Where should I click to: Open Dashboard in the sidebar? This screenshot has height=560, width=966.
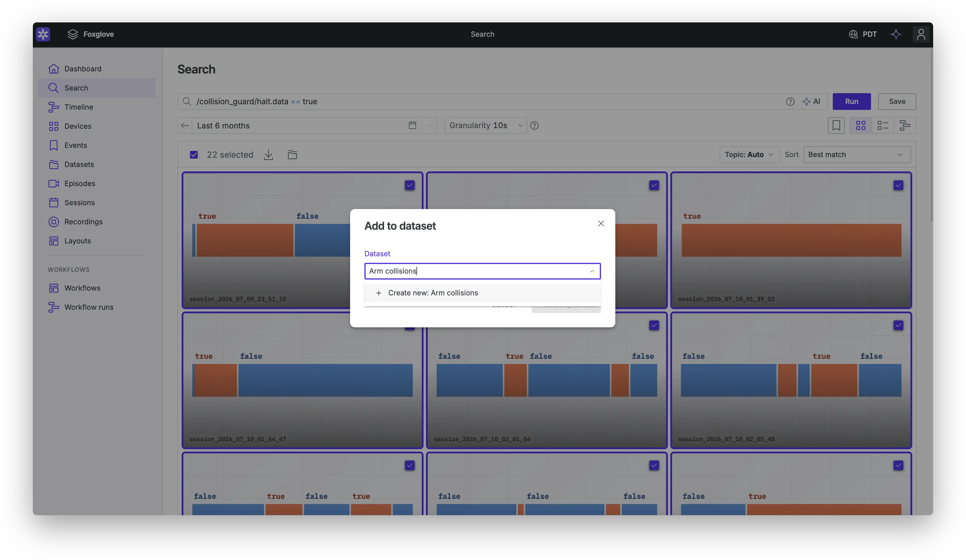click(97, 69)
